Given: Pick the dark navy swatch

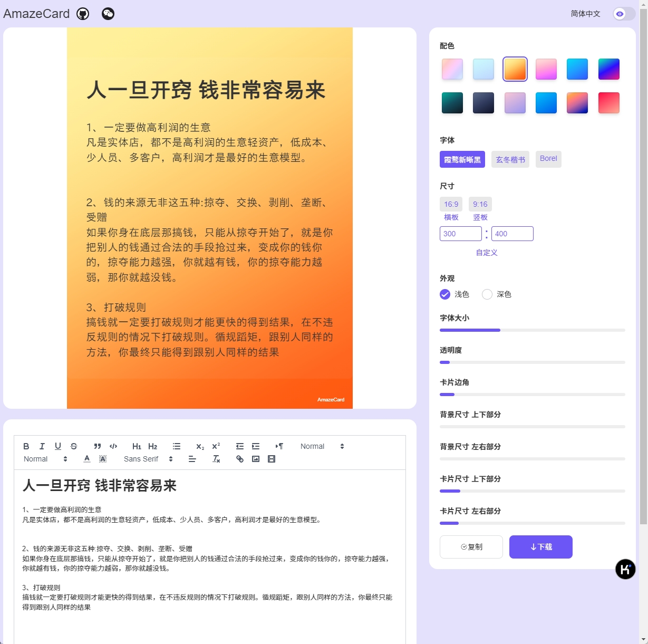Looking at the screenshot, I should (483, 103).
